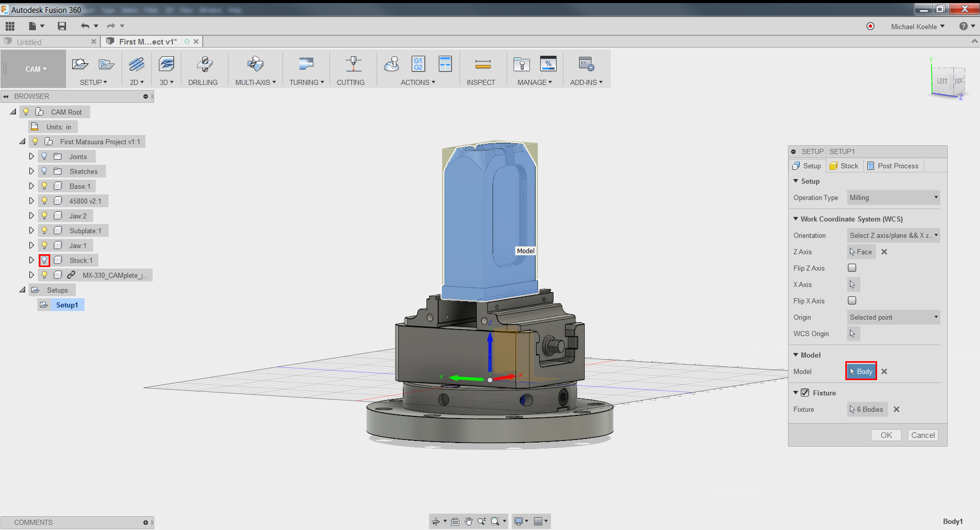980x530 pixels.
Task: Open the SETUP toolbar menu
Action: click(x=93, y=82)
